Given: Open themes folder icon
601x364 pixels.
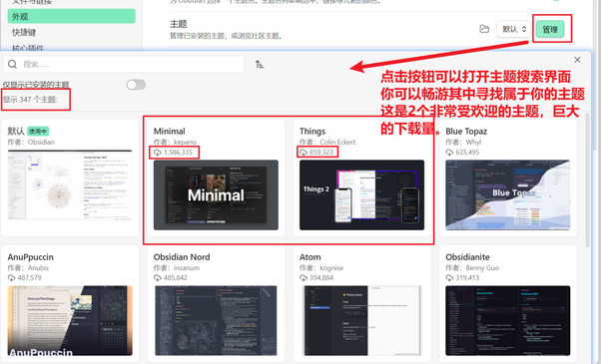Looking at the screenshot, I should point(484,29).
